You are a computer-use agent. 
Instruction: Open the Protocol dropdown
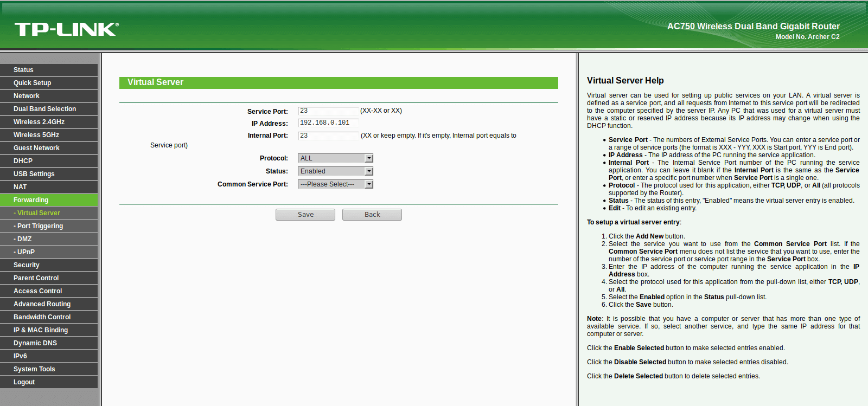pos(335,158)
